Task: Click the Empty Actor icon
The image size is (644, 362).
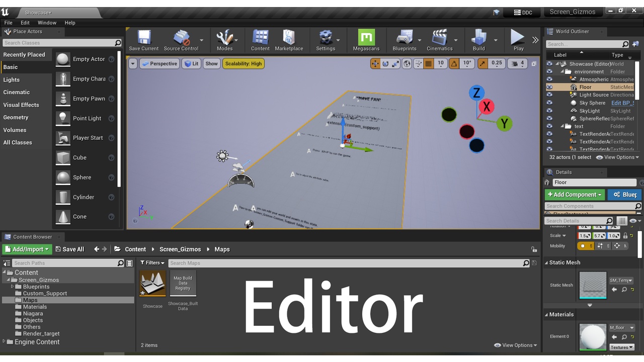Action: click(63, 59)
